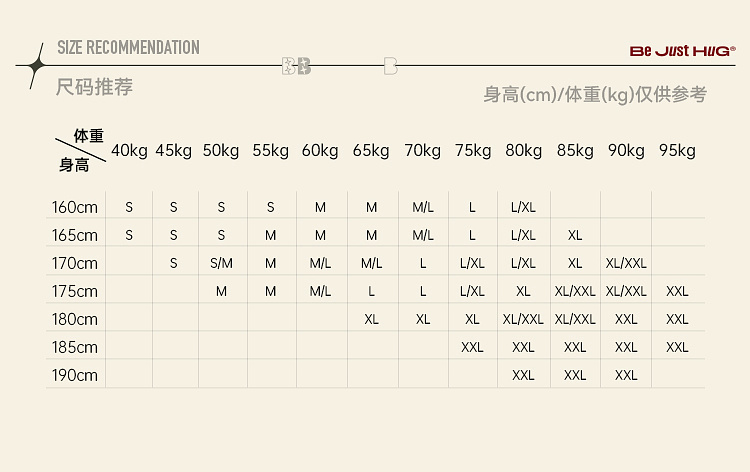750x472 pixels.
Task: Click the size L cell for 160cm and 75kg
Action: pos(472,207)
